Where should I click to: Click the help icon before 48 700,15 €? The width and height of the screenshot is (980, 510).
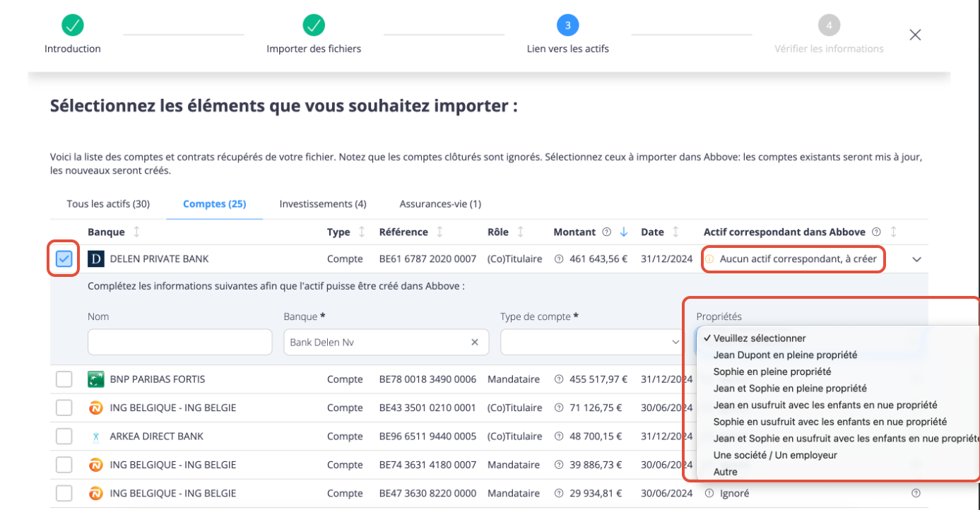pos(559,437)
